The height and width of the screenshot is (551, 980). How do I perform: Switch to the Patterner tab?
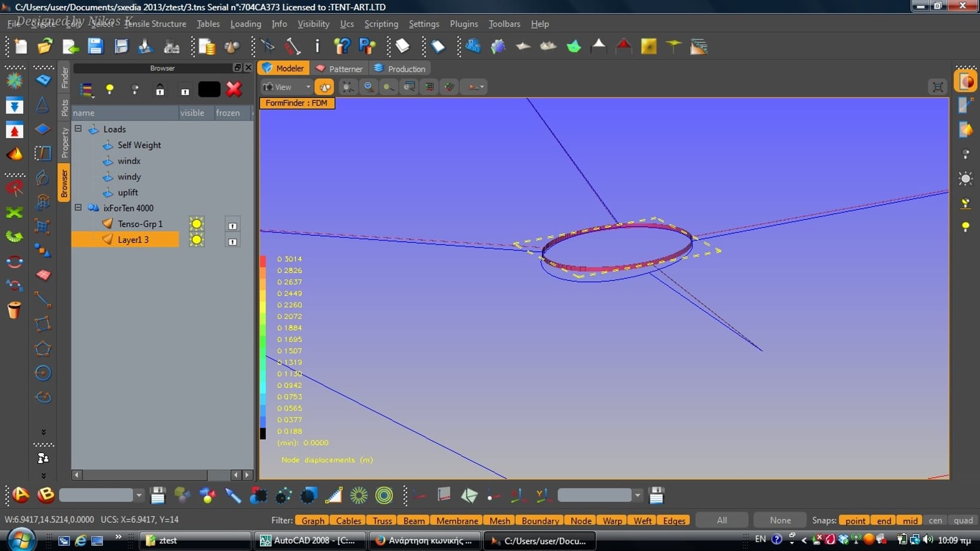(339, 69)
